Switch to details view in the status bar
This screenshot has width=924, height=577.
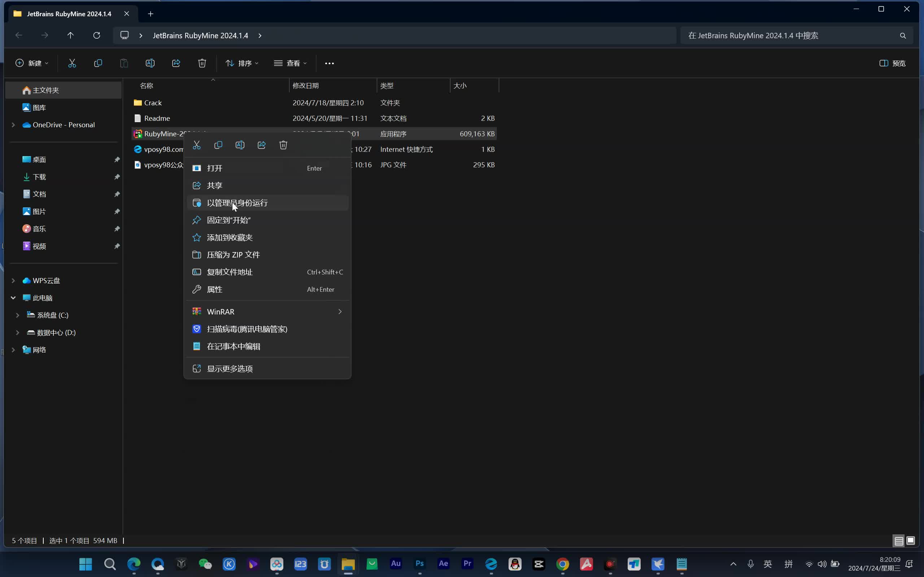coord(899,541)
